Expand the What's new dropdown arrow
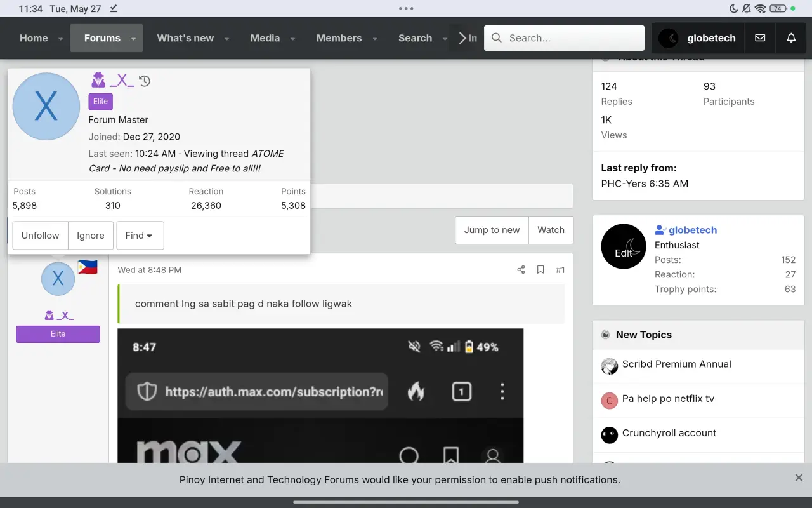Screen dimensions: 812x508 click(226, 39)
